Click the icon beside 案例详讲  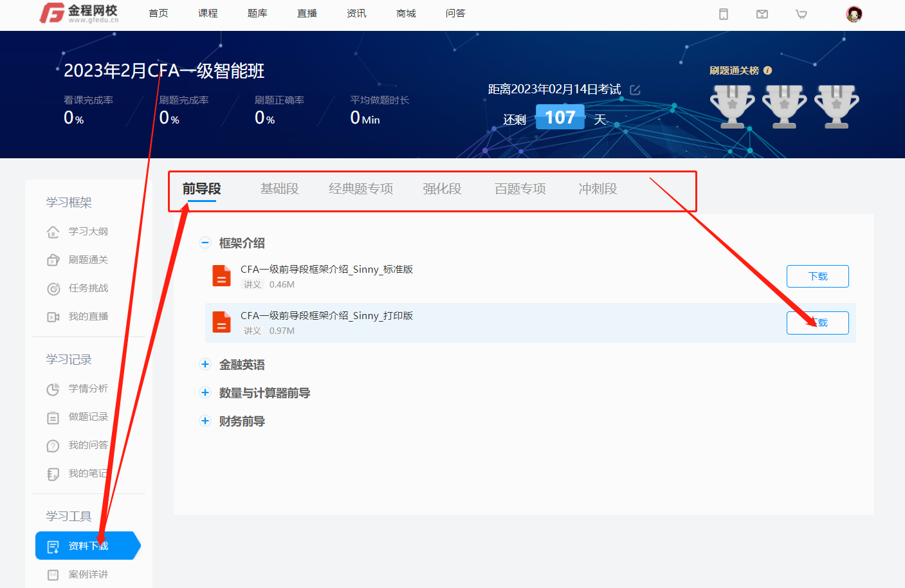[x=53, y=574]
